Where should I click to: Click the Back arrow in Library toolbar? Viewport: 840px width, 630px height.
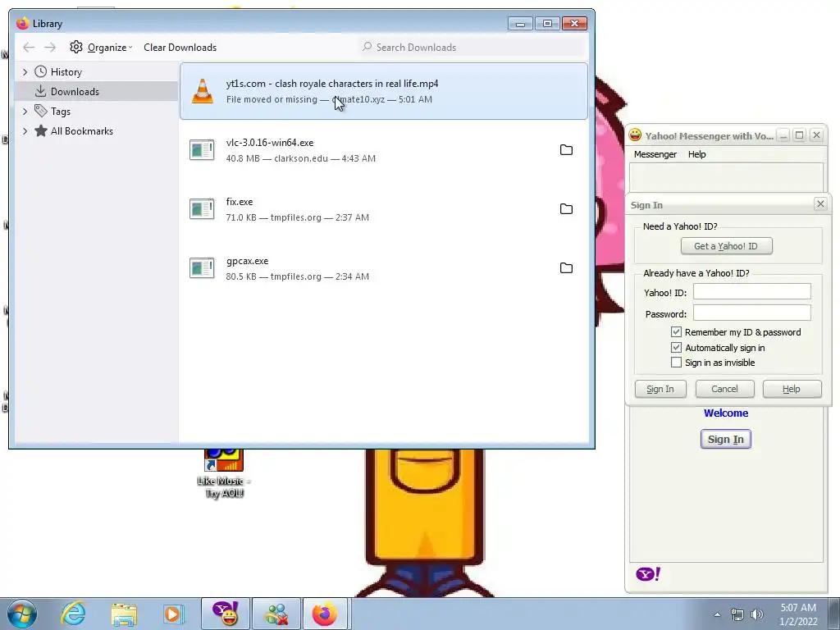pos(29,48)
